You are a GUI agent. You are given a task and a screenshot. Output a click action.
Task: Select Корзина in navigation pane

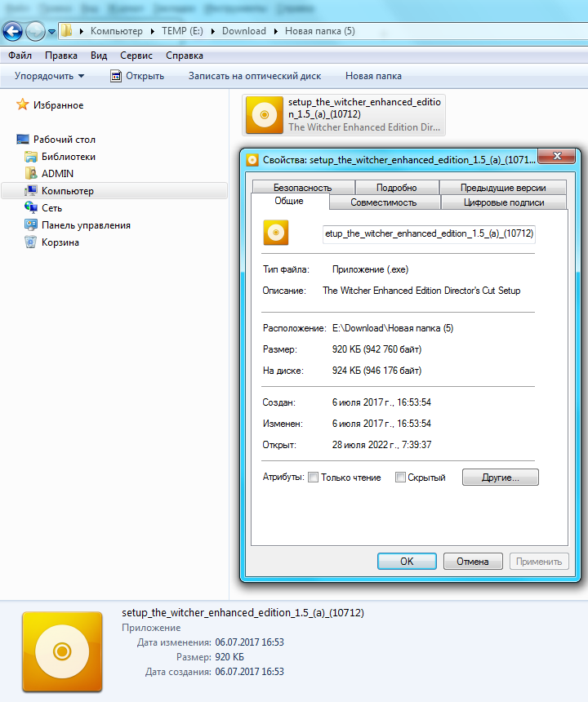coord(60,242)
